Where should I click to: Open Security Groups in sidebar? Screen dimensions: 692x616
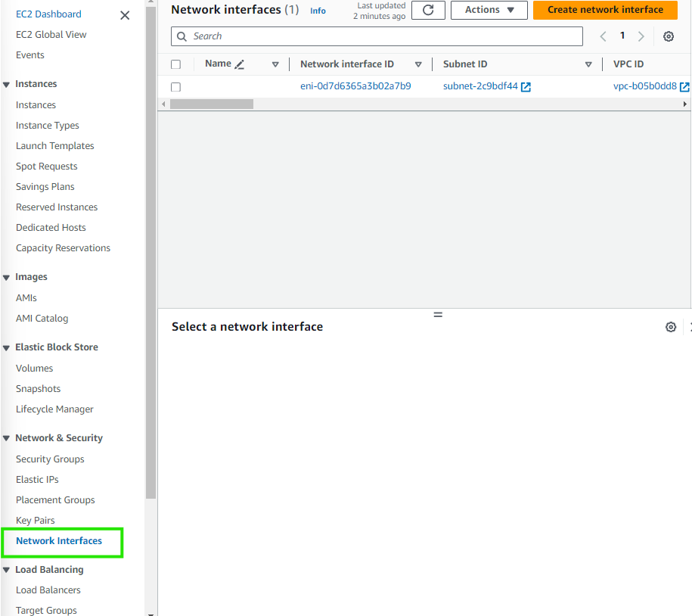pos(50,459)
